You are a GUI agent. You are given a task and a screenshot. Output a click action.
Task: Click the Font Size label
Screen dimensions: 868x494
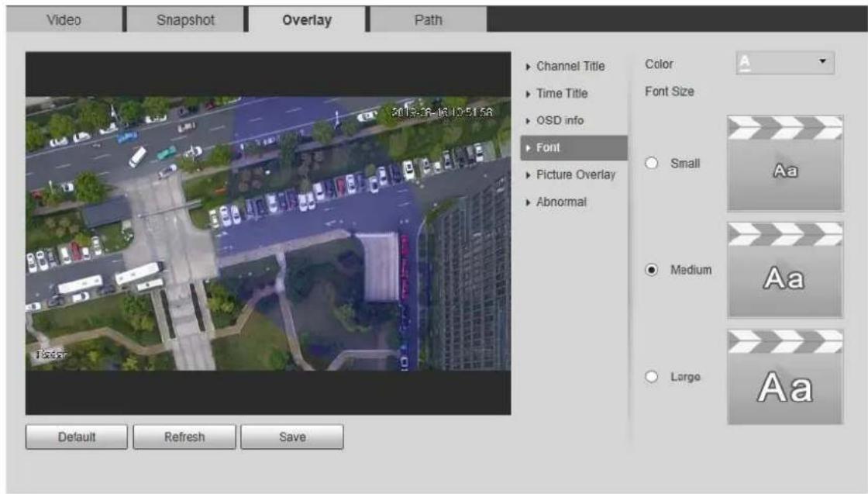point(670,92)
